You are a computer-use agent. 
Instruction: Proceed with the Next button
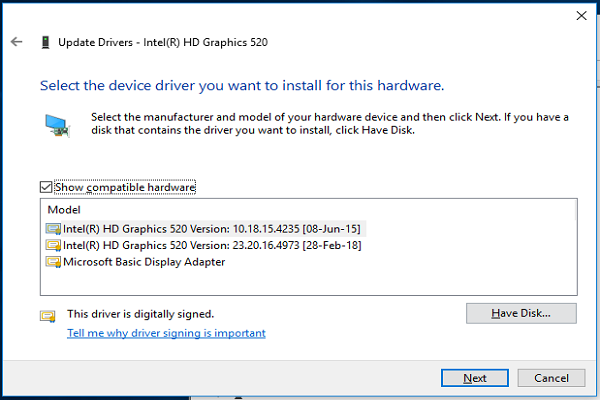[476, 378]
